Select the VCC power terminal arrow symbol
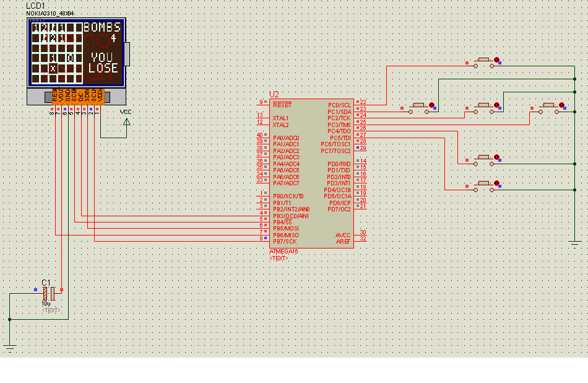This screenshot has height=383, width=588. [127, 121]
